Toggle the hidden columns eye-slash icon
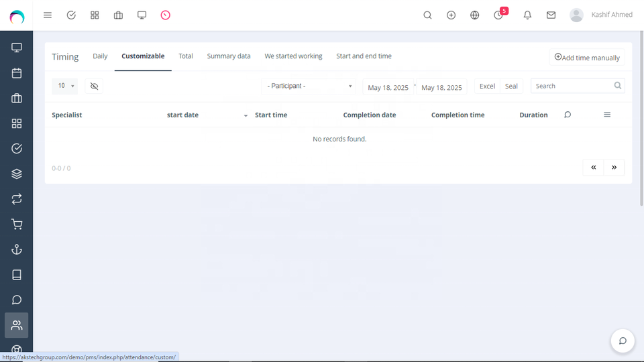 point(94,86)
